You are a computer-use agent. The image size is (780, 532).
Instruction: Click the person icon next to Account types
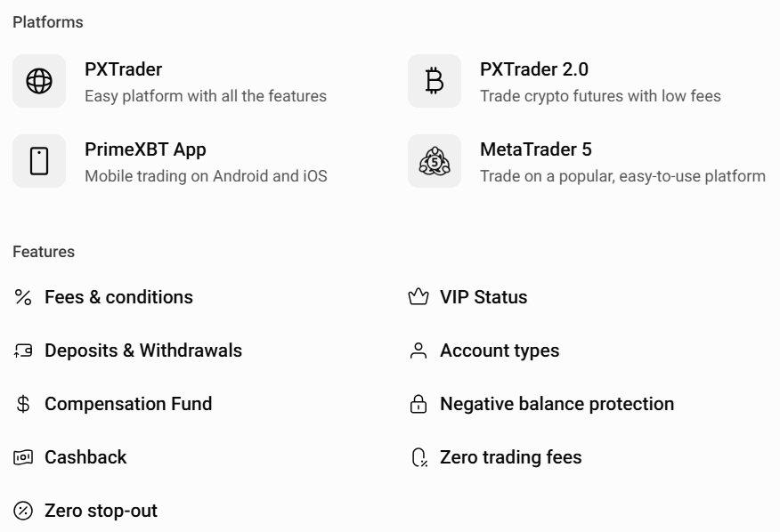coord(418,351)
